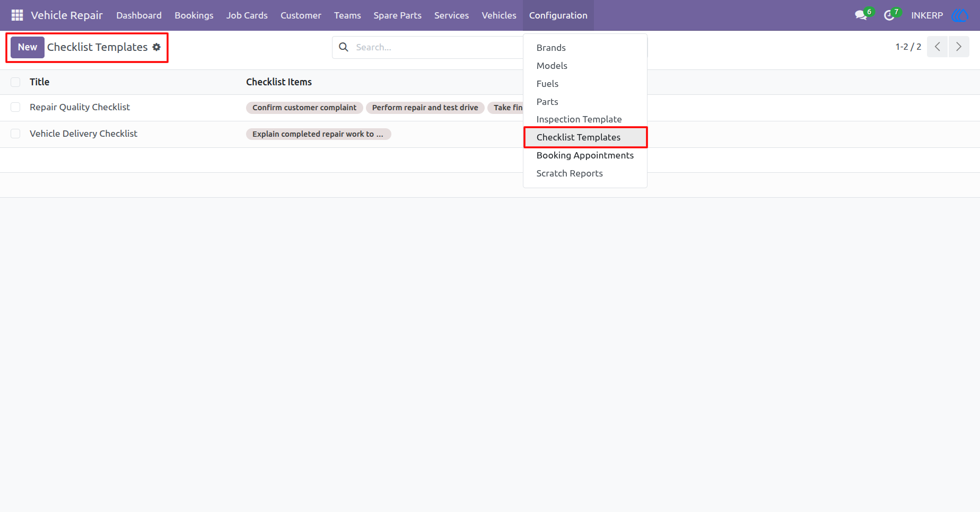Open the gear settings next to Checklist Templates

click(156, 47)
